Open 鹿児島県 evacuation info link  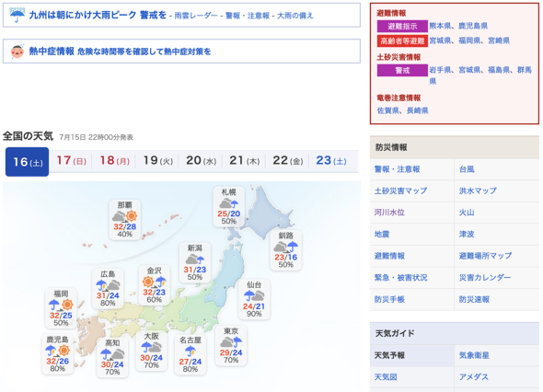pyautogui.click(x=473, y=26)
